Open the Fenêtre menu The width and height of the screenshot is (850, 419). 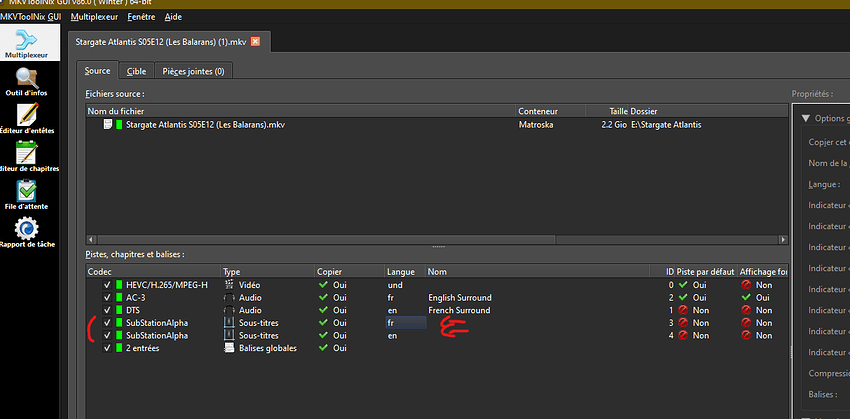pyautogui.click(x=141, y=17)
